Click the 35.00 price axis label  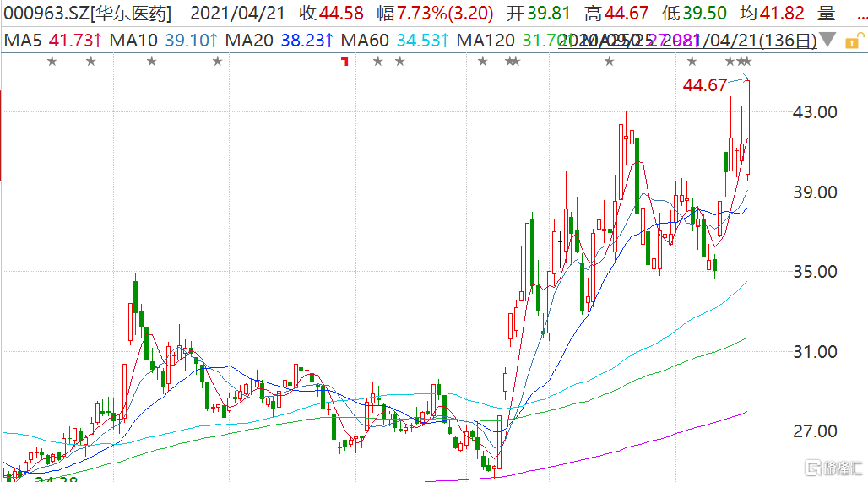pos(815,272)
